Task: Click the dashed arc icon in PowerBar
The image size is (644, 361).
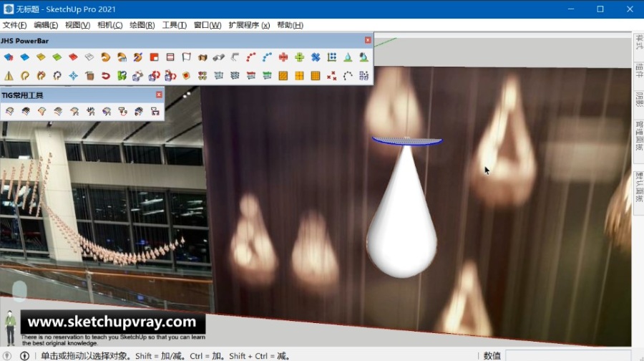Action: pyautogui.click(x=348, y=76)
